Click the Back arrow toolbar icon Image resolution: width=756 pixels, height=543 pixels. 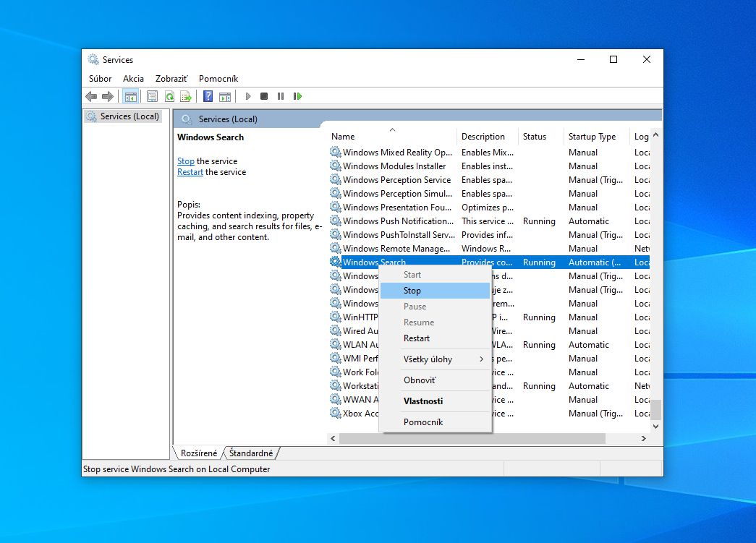(91, 96)
